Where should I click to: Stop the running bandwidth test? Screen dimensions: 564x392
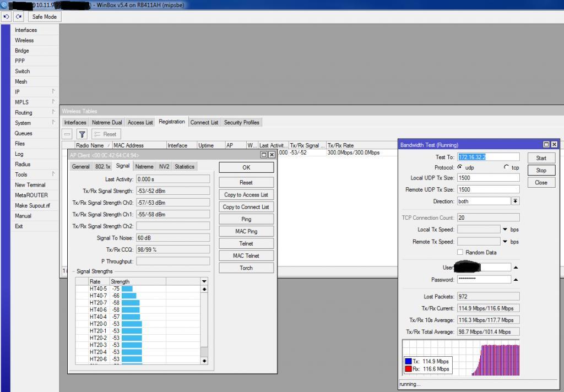[x=541, y=170]
